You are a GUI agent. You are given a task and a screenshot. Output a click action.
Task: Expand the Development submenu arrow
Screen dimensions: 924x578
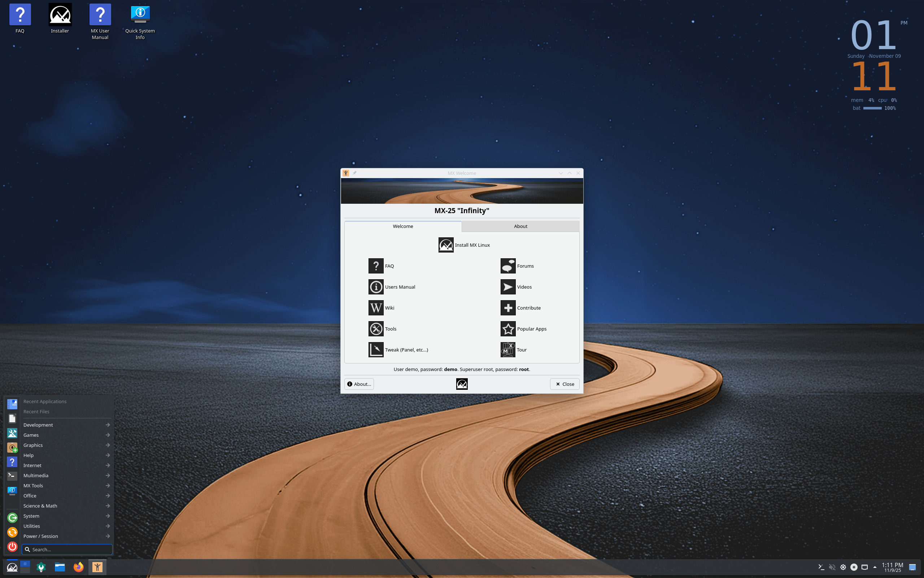108,425
